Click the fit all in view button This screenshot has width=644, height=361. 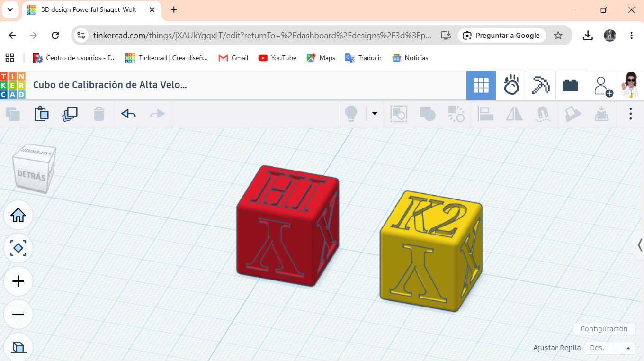(18, 248)
